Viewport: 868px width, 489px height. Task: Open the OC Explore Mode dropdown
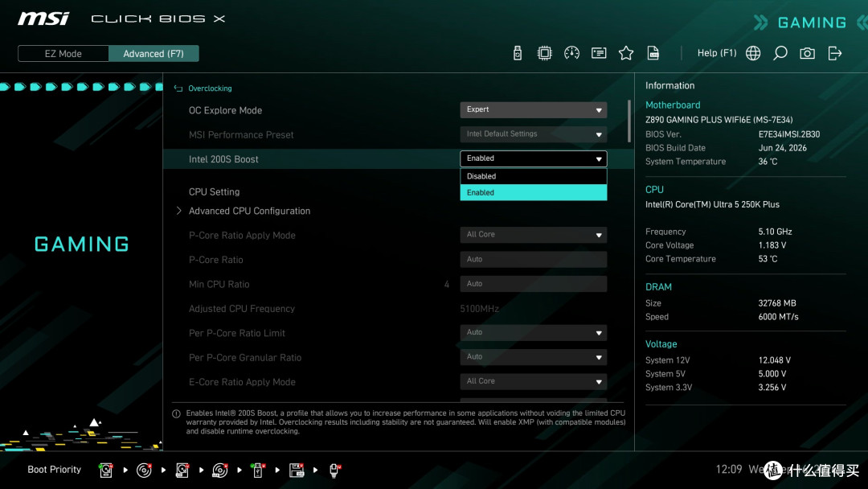(533, 109)
